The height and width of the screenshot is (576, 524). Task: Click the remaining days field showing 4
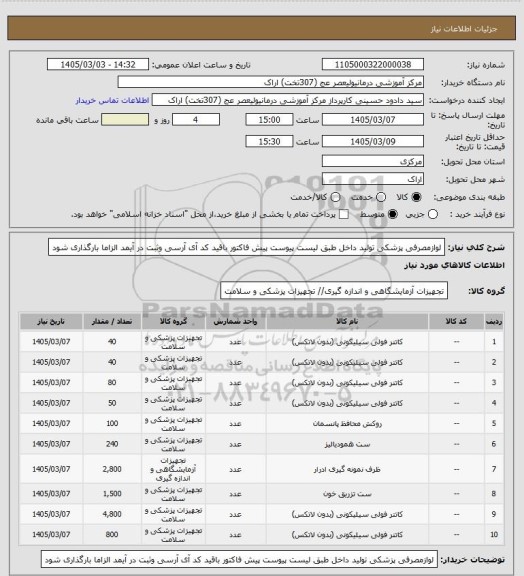(196, 120)
